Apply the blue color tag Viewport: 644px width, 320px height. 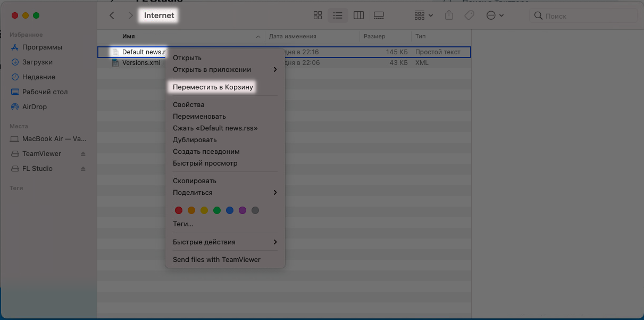click(230, 210)
